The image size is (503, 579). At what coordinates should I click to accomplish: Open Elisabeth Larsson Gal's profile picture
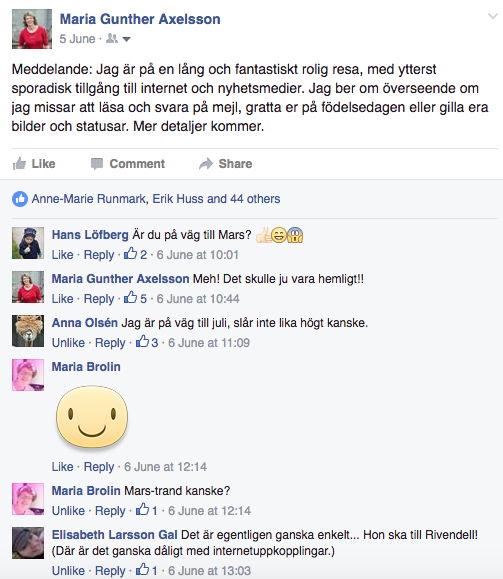coord(28,543)
